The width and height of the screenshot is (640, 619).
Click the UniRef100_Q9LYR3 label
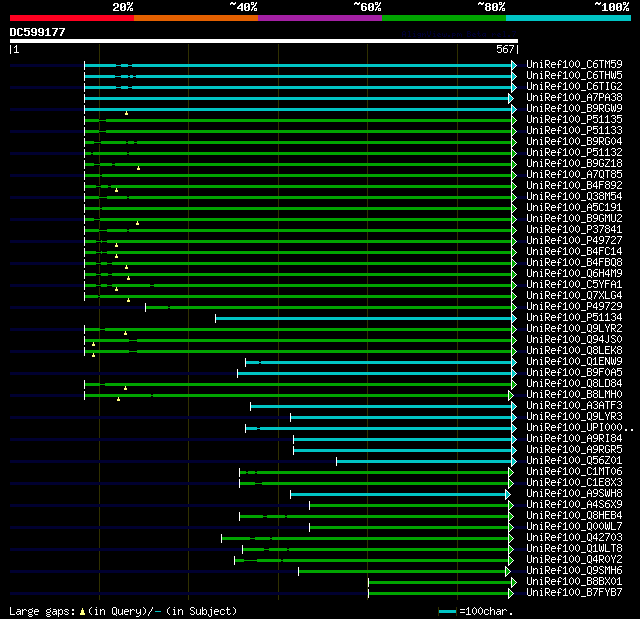coord(574,417)
